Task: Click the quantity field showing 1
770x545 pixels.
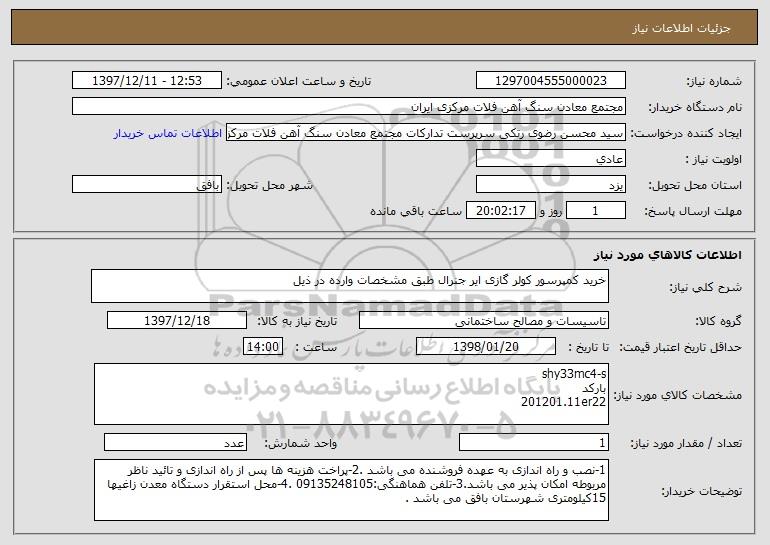Action: (x=534, y=442)
